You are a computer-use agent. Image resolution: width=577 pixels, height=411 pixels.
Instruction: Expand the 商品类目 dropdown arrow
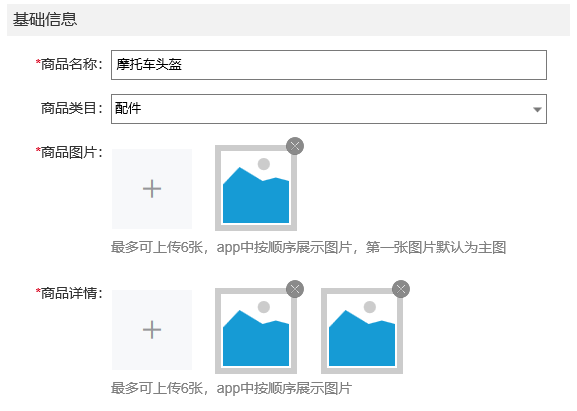pyautogui.click(x=537, y=109)
